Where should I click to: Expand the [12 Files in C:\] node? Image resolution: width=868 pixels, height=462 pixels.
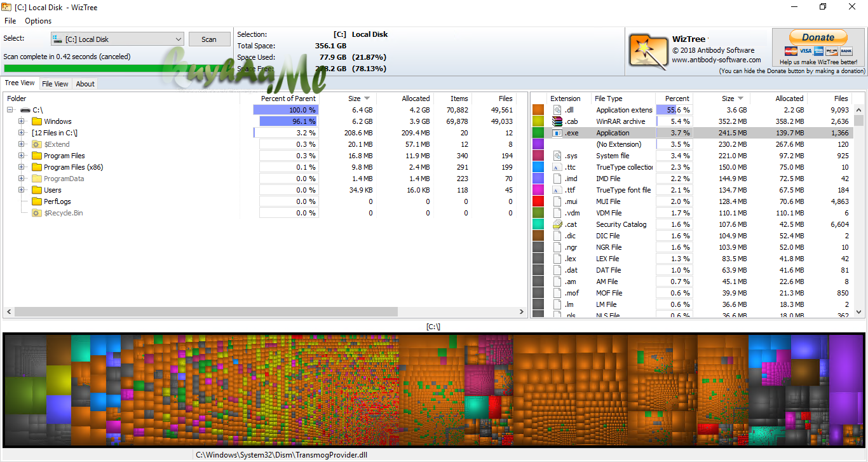coord(22,133)
